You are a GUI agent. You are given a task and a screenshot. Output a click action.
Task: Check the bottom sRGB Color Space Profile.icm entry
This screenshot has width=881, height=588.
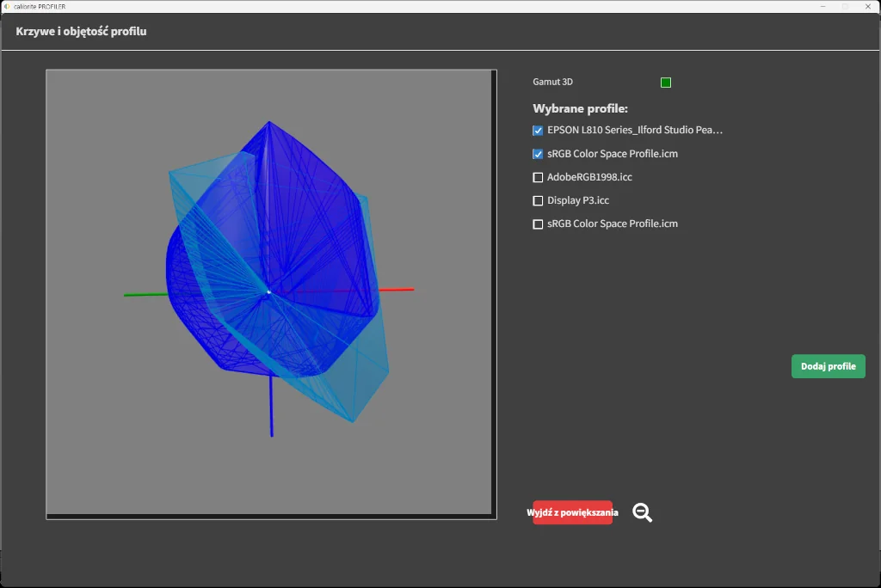click(538, 224)
